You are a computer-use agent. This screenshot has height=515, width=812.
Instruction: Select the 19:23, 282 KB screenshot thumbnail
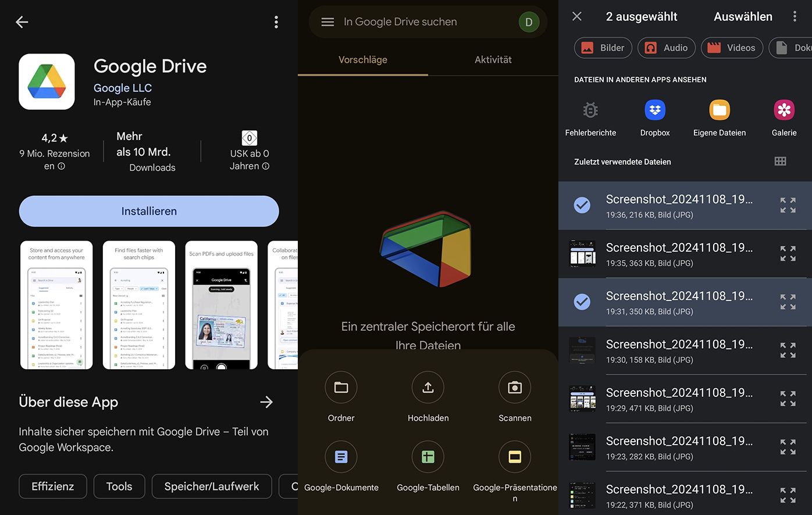click(582, 447)
